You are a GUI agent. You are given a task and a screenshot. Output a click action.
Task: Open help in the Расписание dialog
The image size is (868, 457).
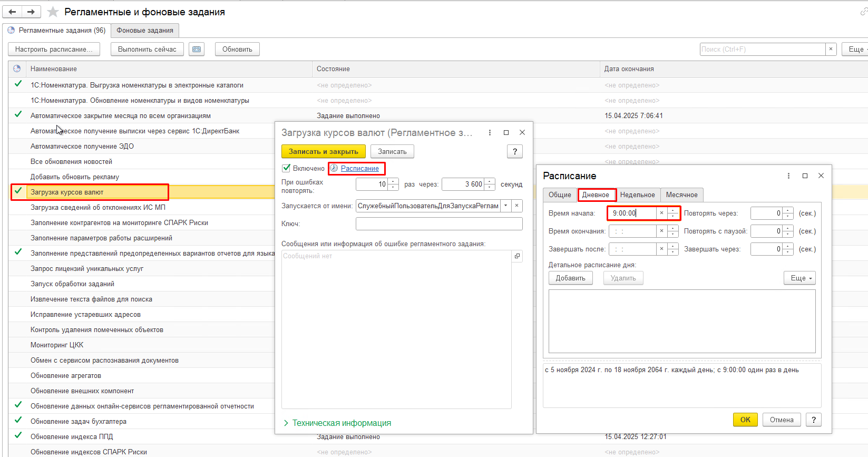pyautogui.click(x=814, y=420)
